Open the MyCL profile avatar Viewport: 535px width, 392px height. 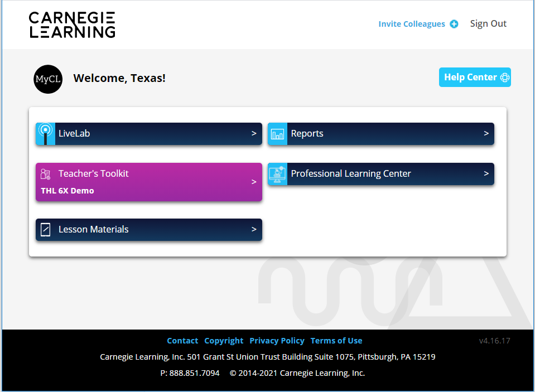[x=48, y=79]
